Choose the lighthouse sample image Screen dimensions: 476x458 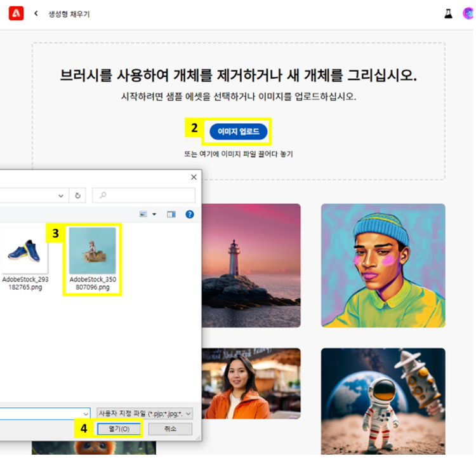coord(251,266)
